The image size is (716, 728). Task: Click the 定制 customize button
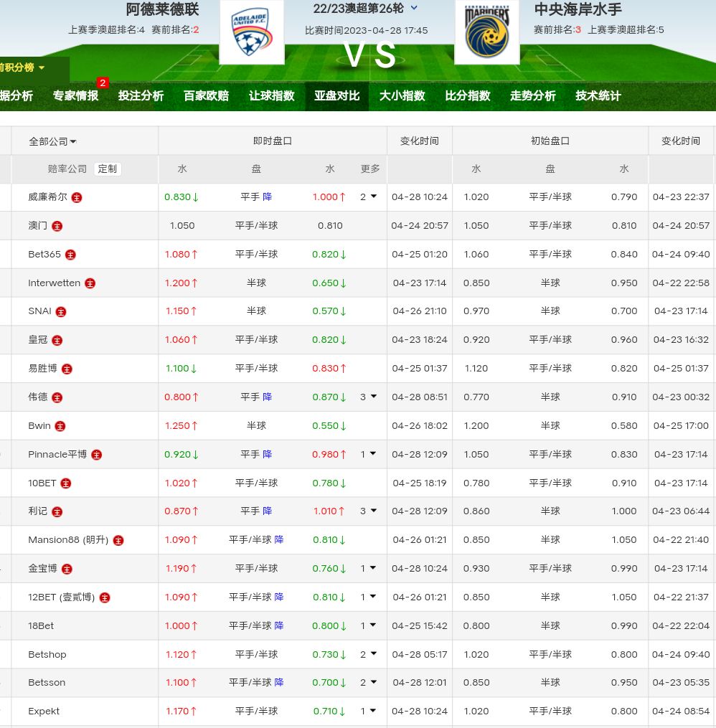tap(108, 169)
